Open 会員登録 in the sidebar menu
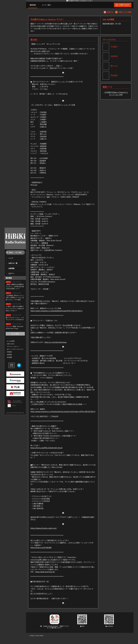This screenshot has height=644, width=138. [x=15, y=268]
